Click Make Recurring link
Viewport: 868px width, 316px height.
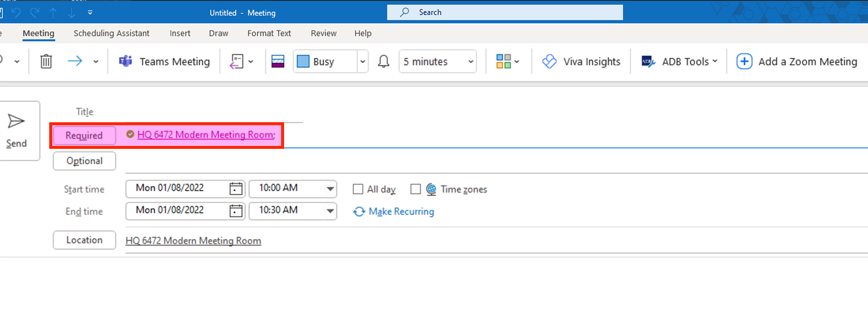(x=394, y=211)
